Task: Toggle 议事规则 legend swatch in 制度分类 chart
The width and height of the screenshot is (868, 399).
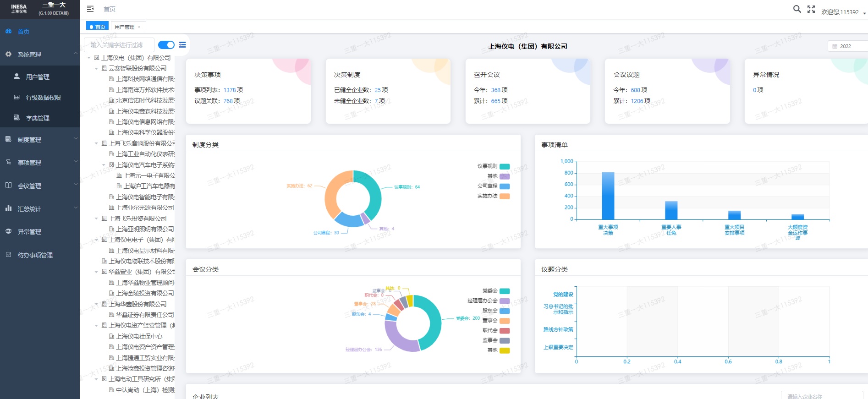Action: pos(505,166)
